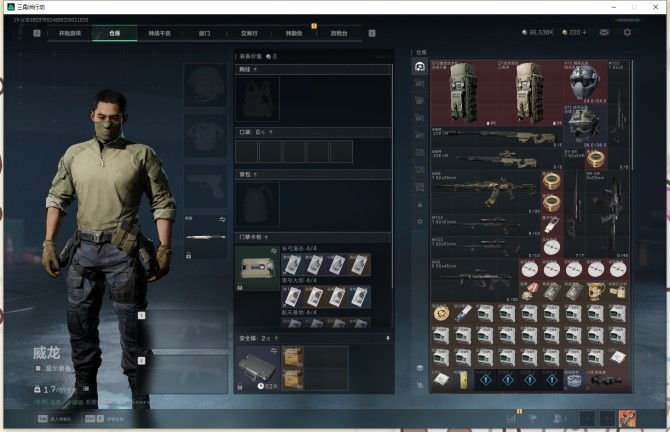
Task: Click the list icon beside carry weight
Action: click(86, 388)
